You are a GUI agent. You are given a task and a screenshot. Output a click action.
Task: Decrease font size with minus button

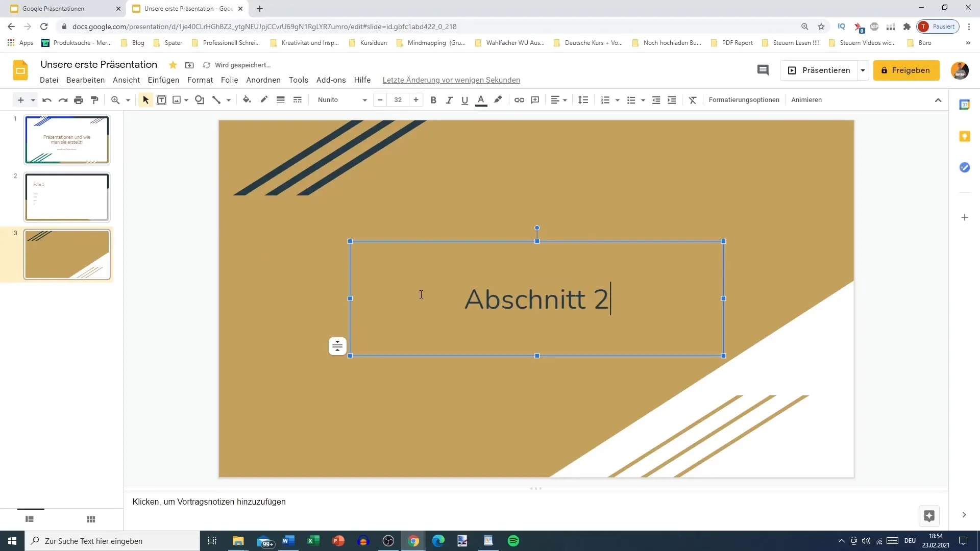[x=380, y=100]
